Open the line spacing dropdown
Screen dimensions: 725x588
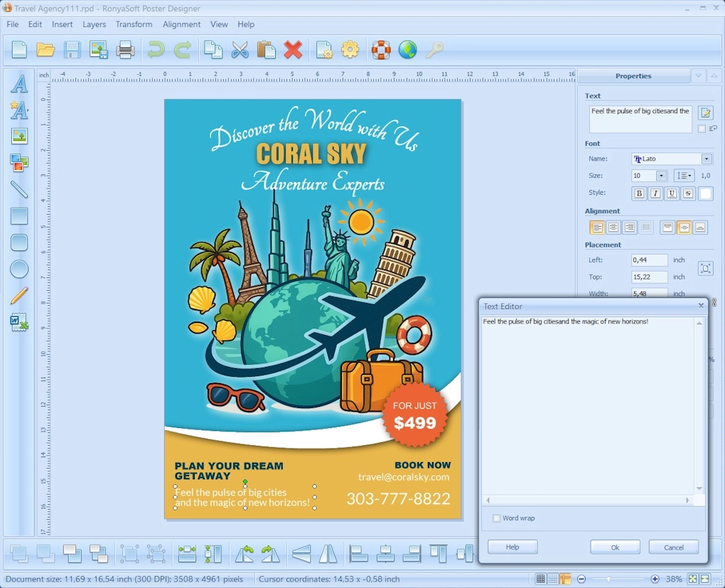point(684,176)
